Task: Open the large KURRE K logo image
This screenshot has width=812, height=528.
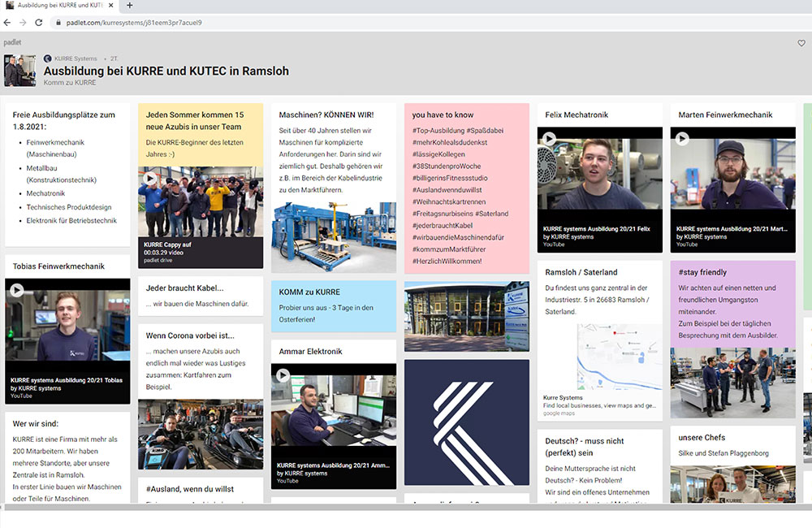Action: click(x=467, y=422)
